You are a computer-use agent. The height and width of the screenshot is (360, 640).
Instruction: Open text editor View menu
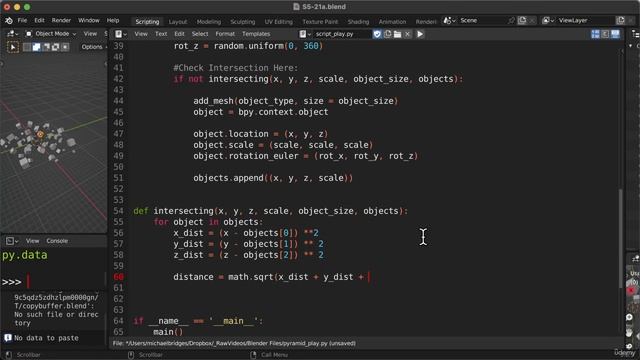click(x=141, y=34)
